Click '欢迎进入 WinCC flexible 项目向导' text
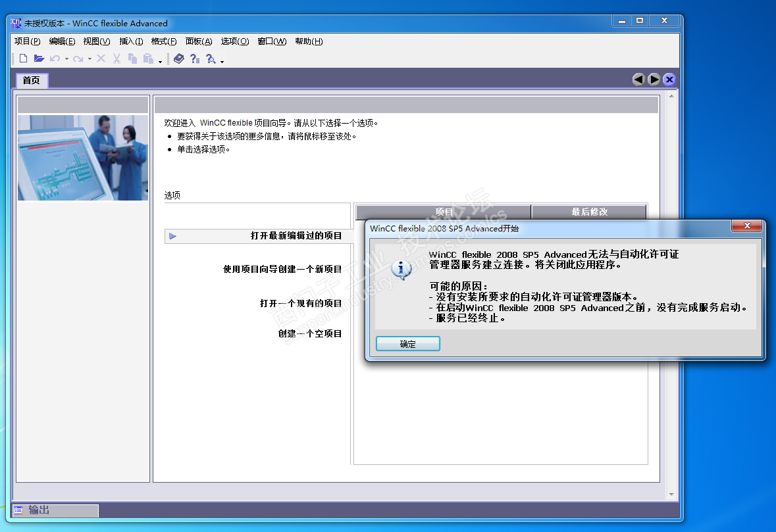 click(x=225, y=122)
